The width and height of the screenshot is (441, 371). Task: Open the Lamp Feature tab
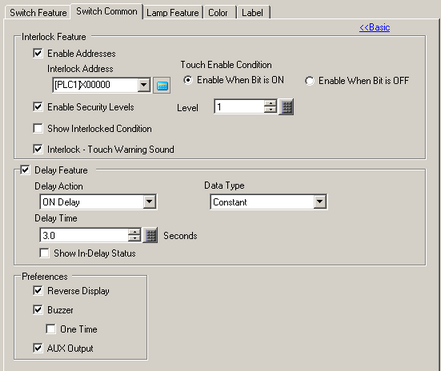(x=173, y=13)
